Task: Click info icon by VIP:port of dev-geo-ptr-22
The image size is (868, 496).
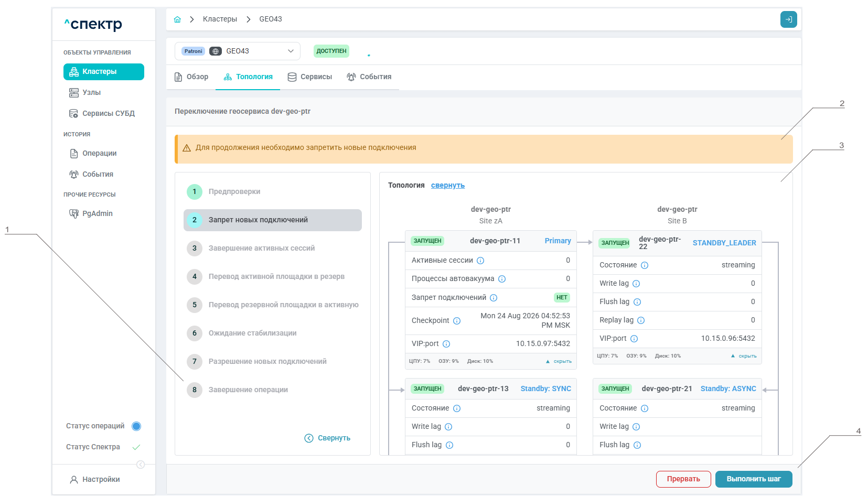Action: (x=634, y=339)
